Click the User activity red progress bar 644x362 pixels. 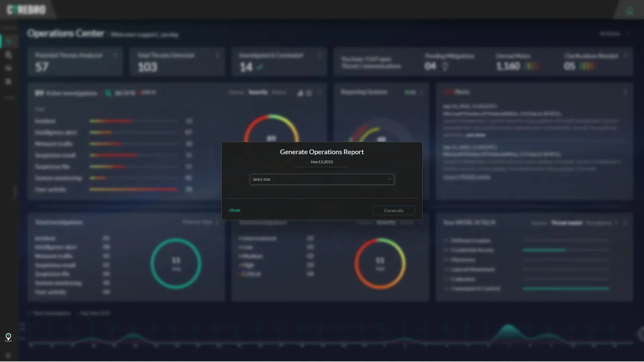[133, 189]
